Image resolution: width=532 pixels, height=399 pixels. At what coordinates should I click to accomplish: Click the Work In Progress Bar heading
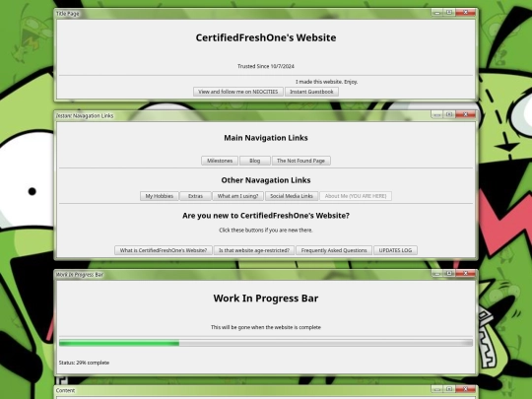point(266,299)
